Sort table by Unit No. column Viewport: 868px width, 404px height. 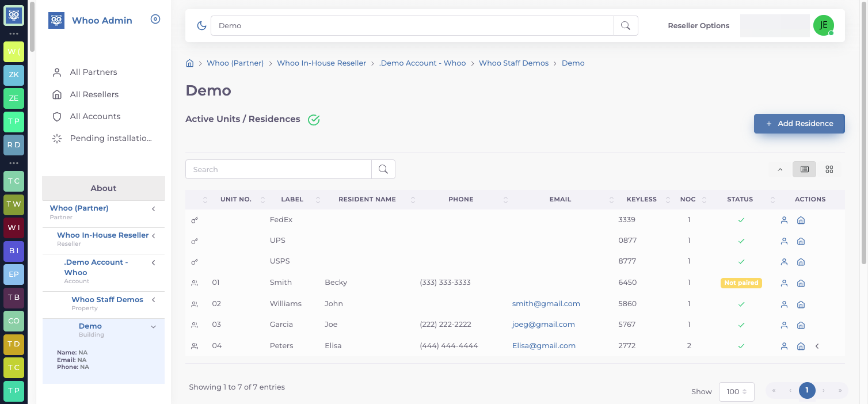pos(235,199)
